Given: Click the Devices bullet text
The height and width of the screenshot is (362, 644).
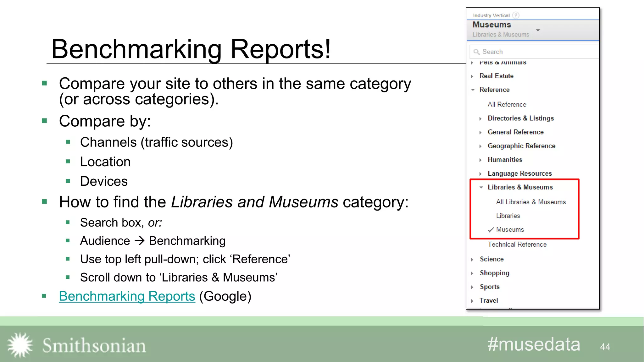Looking at the screenshot, I should pos(104,181).
